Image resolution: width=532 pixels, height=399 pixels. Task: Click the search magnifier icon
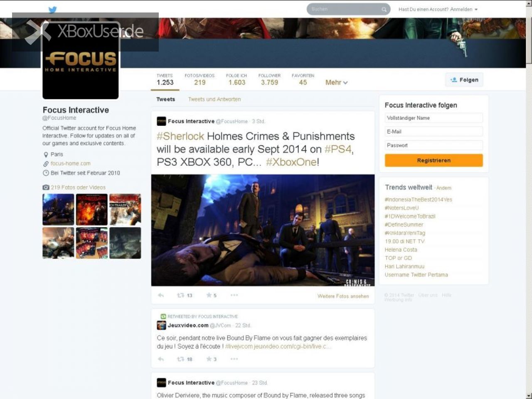(x=384, y=9)
